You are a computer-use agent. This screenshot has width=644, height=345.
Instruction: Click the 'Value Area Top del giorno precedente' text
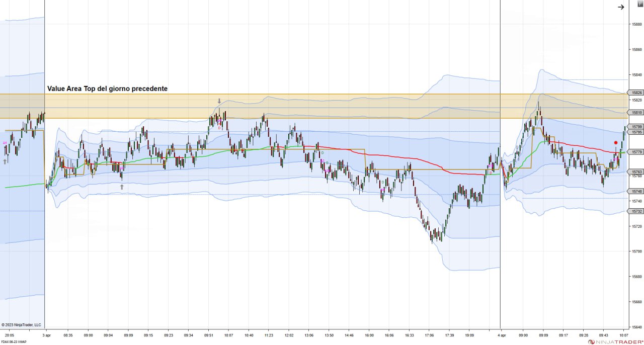(x=107, y=89)
